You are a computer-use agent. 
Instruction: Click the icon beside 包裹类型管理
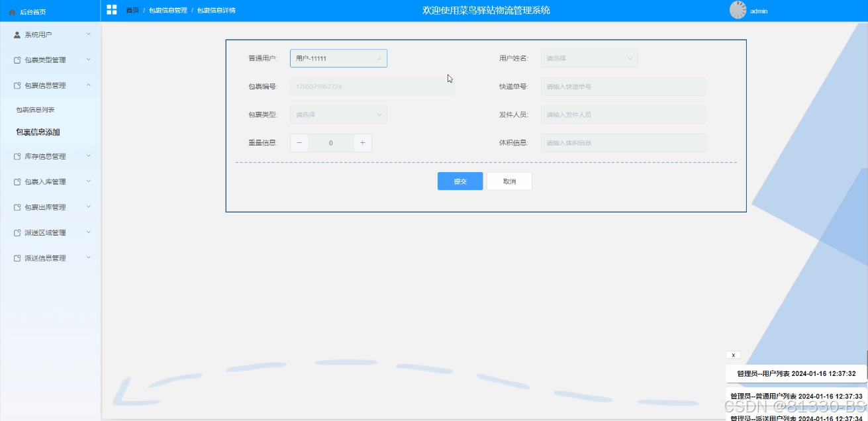(x=17, y=60)
